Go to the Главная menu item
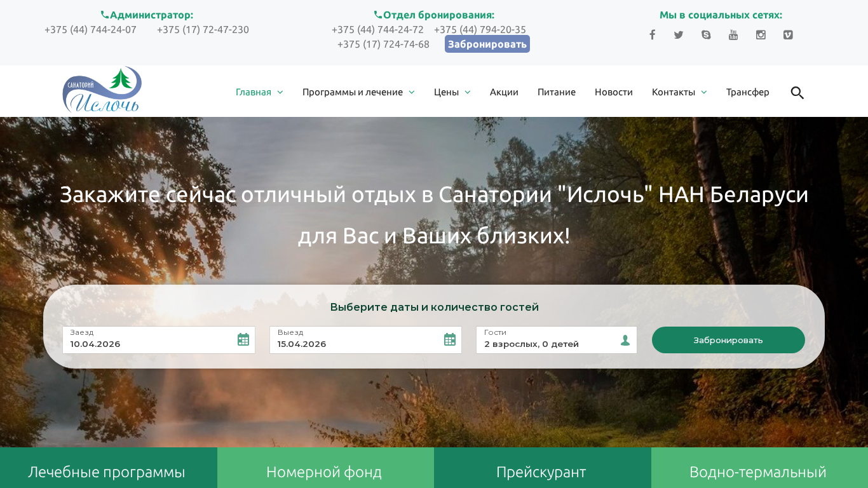 254,92
